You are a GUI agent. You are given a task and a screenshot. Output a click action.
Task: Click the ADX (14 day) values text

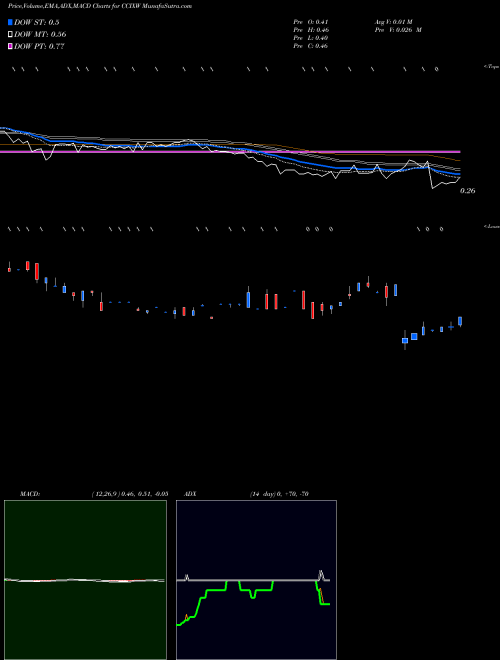pyautogui.click(x=279, y=494)
